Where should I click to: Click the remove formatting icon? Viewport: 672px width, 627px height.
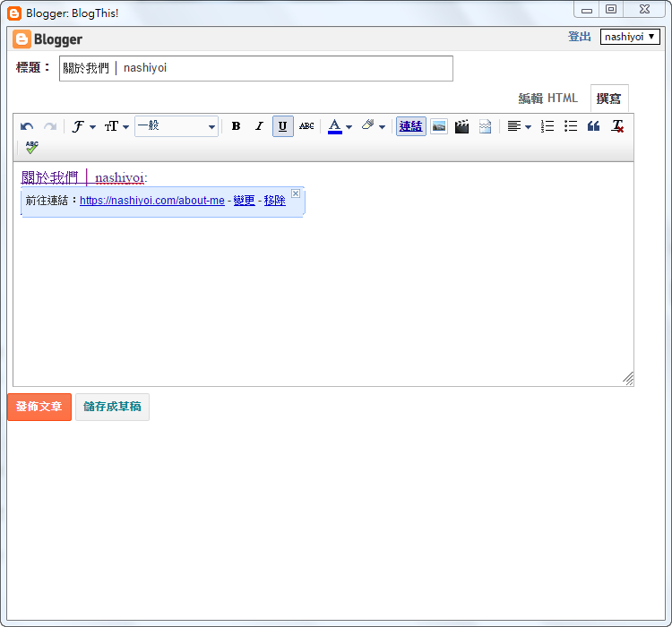pyautogui.click(x=617, y=126)
